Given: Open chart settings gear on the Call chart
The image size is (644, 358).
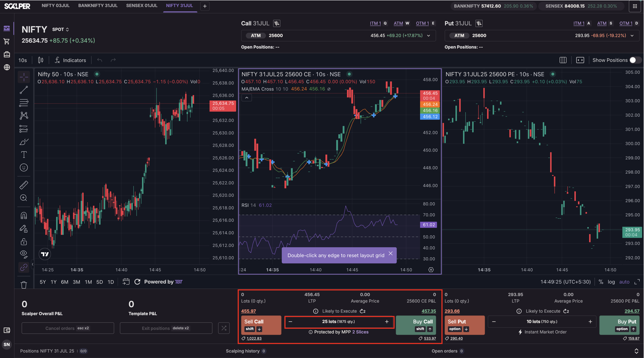Looking at the screenshot, I should coord(431,269).
